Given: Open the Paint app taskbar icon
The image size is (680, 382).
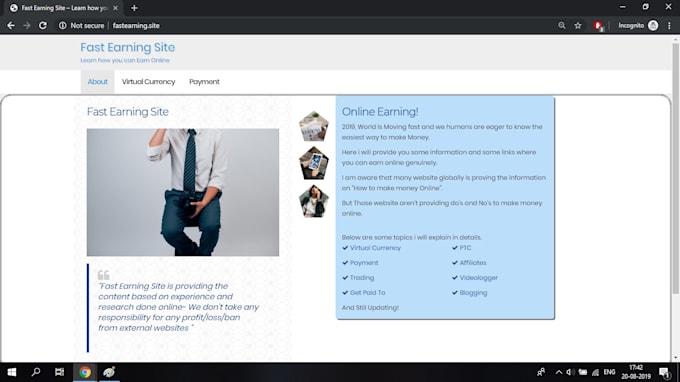Looking at the screenshot, I should click(x=109, y=372).
